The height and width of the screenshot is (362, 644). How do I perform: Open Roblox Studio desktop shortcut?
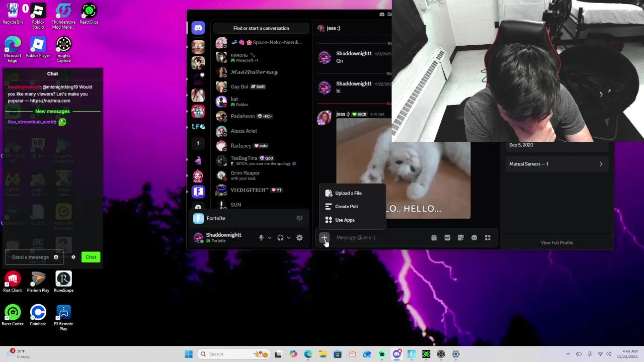(38, 16)
